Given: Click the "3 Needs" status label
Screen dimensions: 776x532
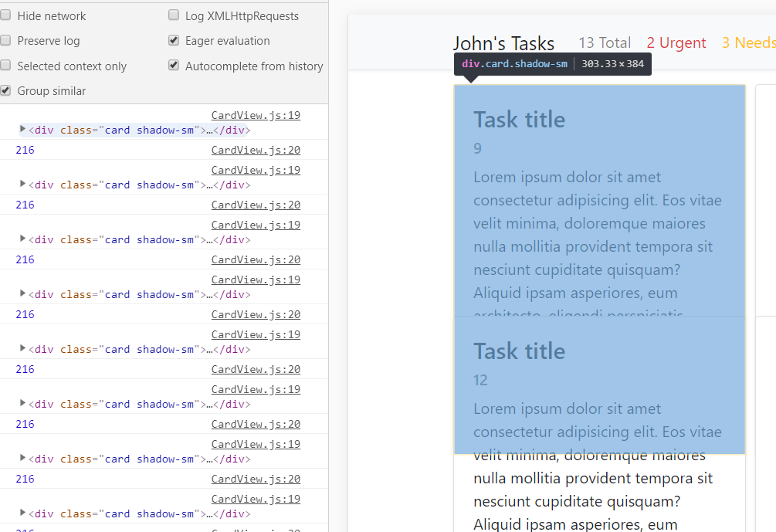Looking at the screenshot, I should pyautogui.click(x=747, y=42).
